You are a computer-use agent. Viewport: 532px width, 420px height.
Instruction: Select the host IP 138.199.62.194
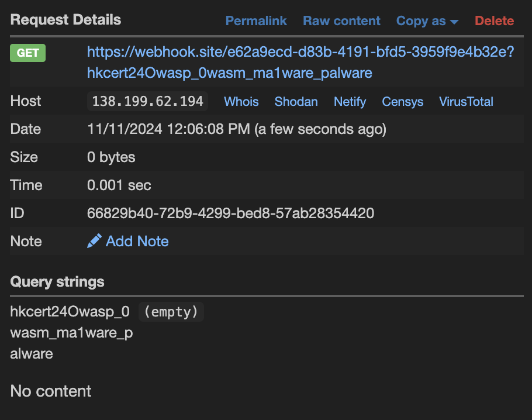[147, 101]
